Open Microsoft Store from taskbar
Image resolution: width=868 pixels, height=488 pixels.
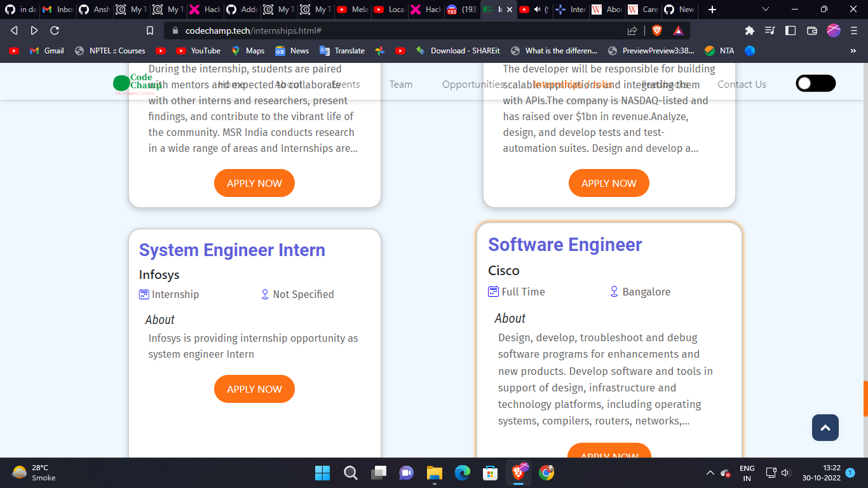point(490,473)
